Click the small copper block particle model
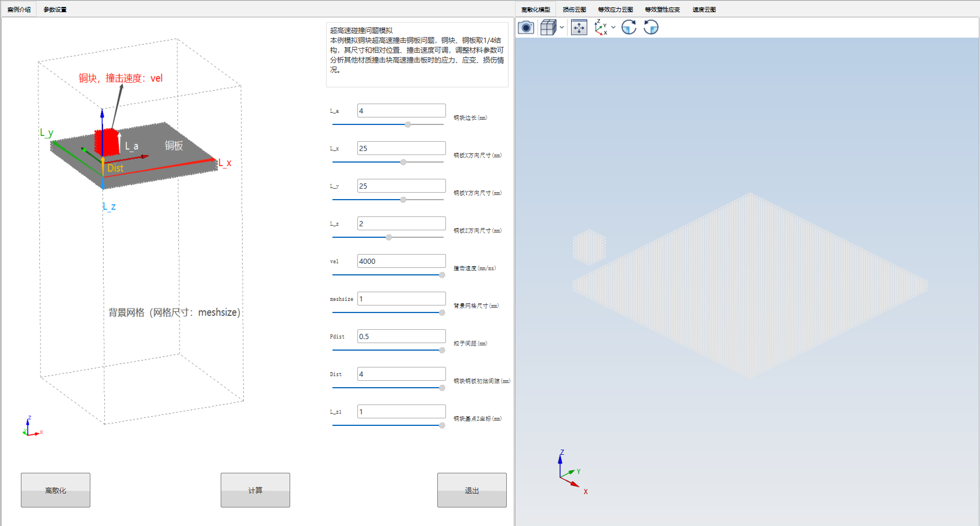Image resolution: width=980 pixels, height=526 pixels. tap(589, 247)
